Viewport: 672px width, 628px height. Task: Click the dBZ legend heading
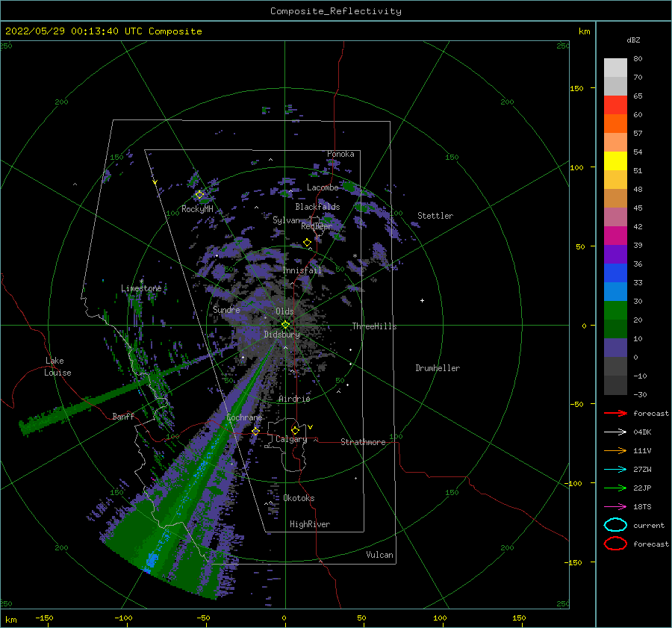(633, 40)
